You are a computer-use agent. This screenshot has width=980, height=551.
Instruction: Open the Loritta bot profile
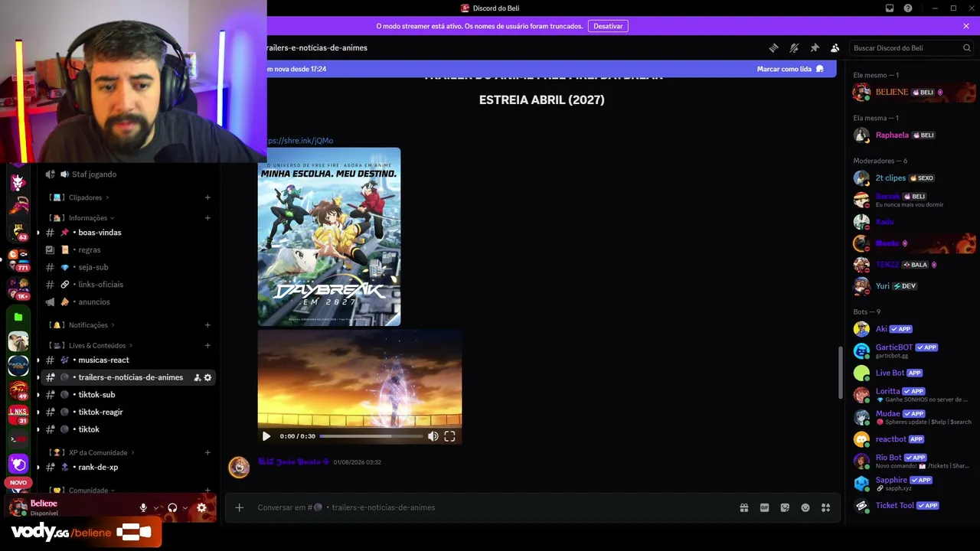pyautogui.click(x=911, y=395)
